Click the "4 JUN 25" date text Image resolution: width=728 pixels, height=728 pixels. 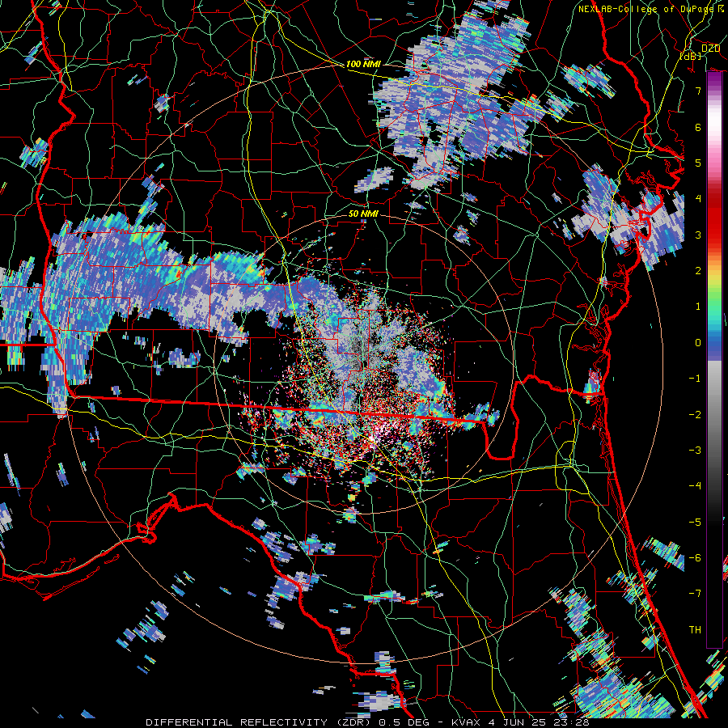click(518, 722)
